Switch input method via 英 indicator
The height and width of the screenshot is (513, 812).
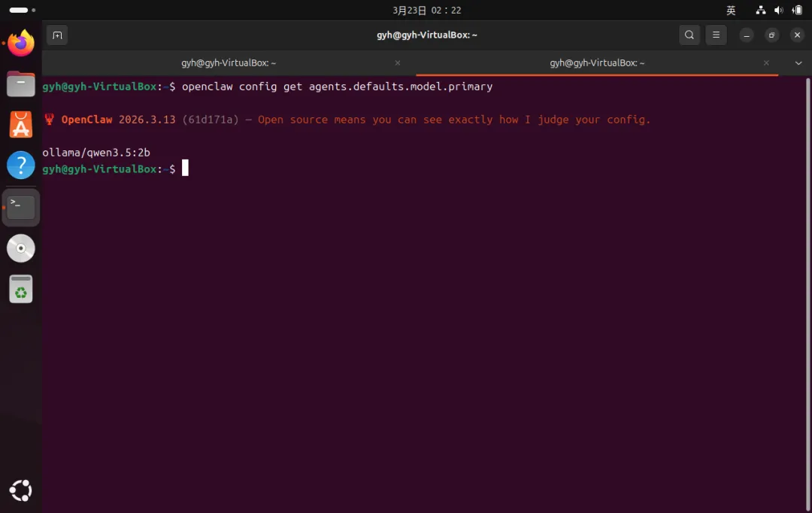click(x=731, y=10)
